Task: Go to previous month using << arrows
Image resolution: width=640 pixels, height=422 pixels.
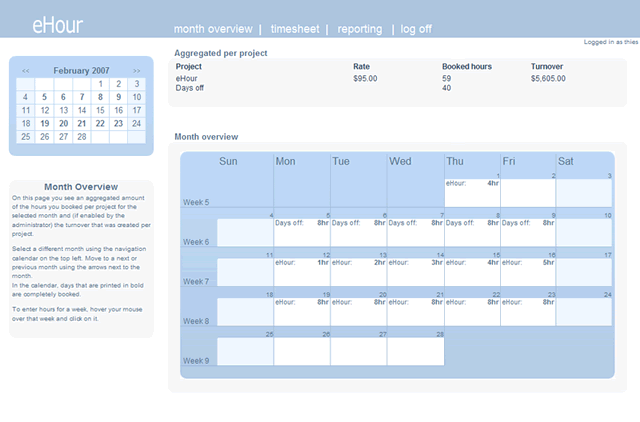Action: 26,71
